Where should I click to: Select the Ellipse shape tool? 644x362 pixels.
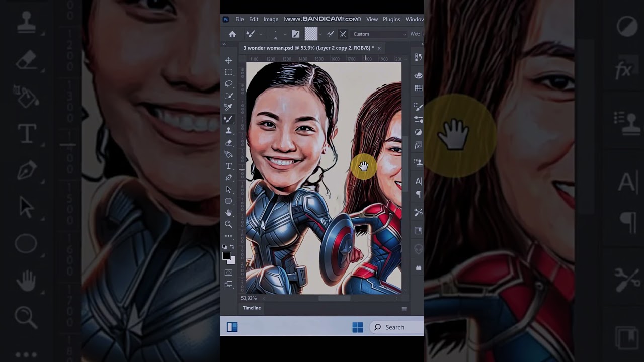point(228,201)
